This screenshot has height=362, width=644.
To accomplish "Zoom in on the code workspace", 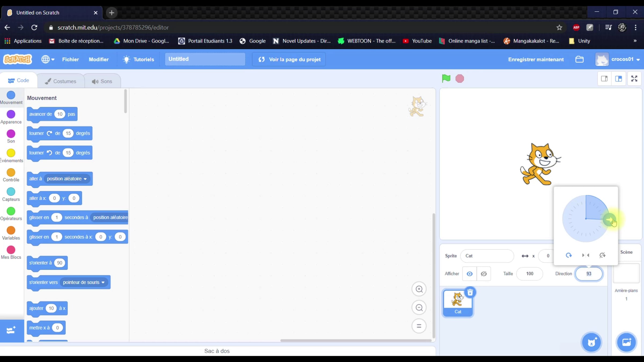I will point(419,289).
